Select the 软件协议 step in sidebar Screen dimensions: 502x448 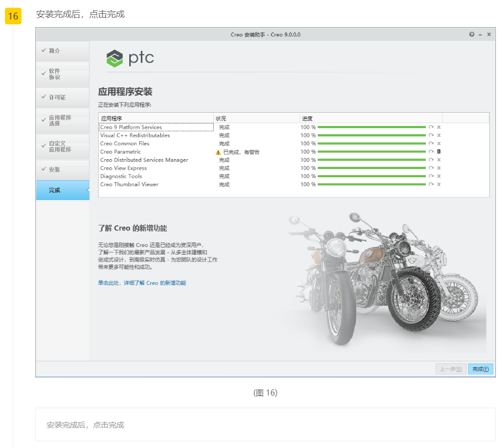[x=63, y=74]
